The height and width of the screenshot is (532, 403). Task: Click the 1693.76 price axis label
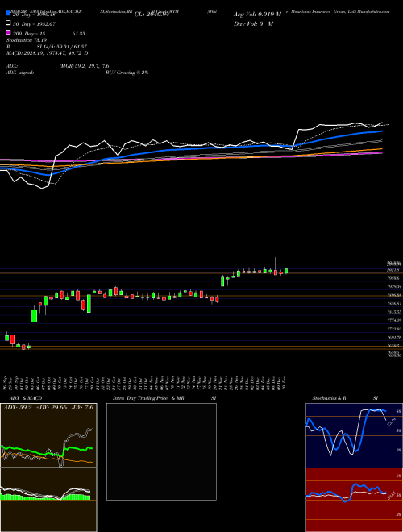[x=395, y=338]
